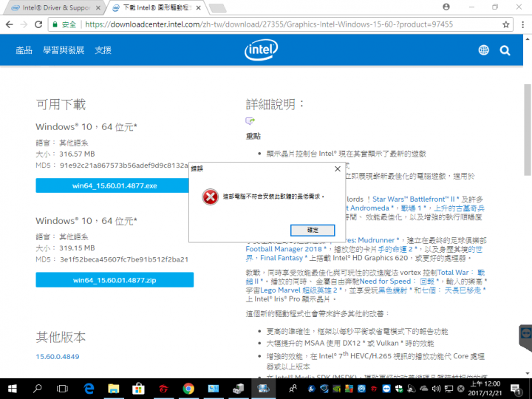Open a new tab
This screenshot has height=399, width=532.
point(217,8)
